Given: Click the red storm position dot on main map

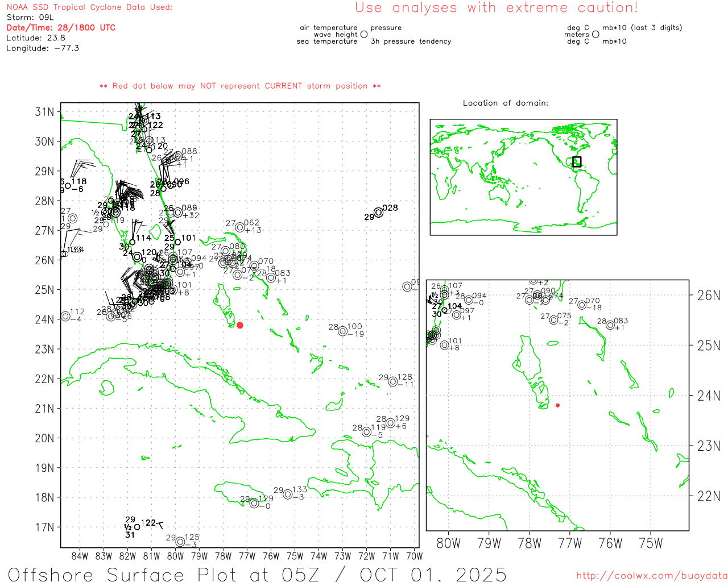Looking at the screenshot, I should coord(240,325).
